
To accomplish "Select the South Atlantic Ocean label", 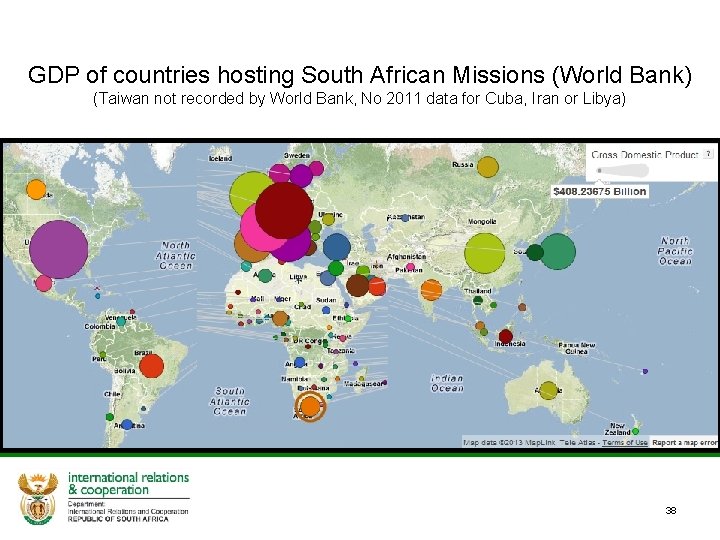I will [x=230, y=401].
